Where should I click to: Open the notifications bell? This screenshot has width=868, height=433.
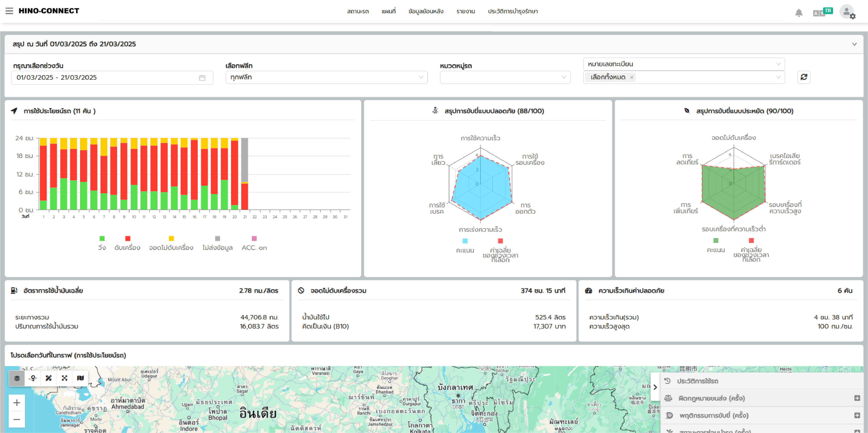coord(799,13)
